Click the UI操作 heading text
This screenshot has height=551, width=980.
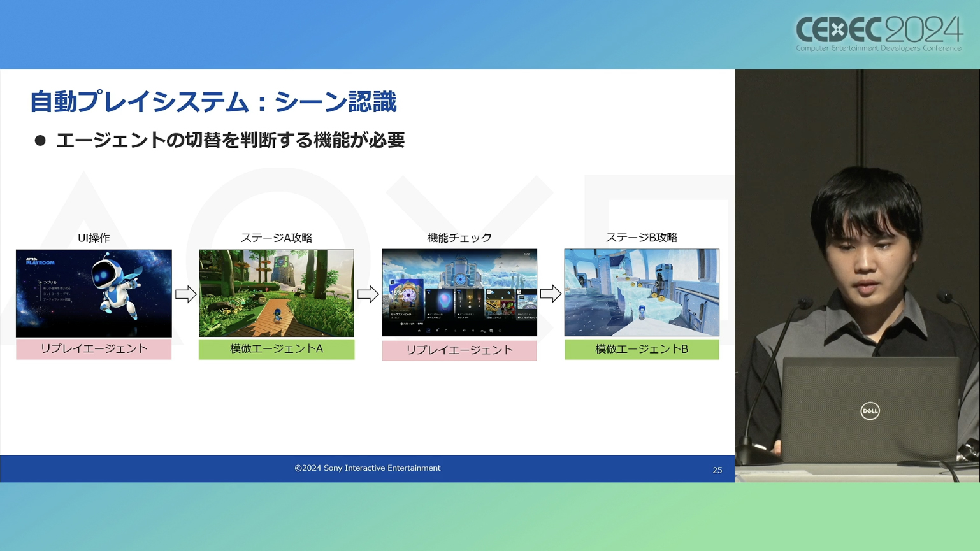pos(94,238)
